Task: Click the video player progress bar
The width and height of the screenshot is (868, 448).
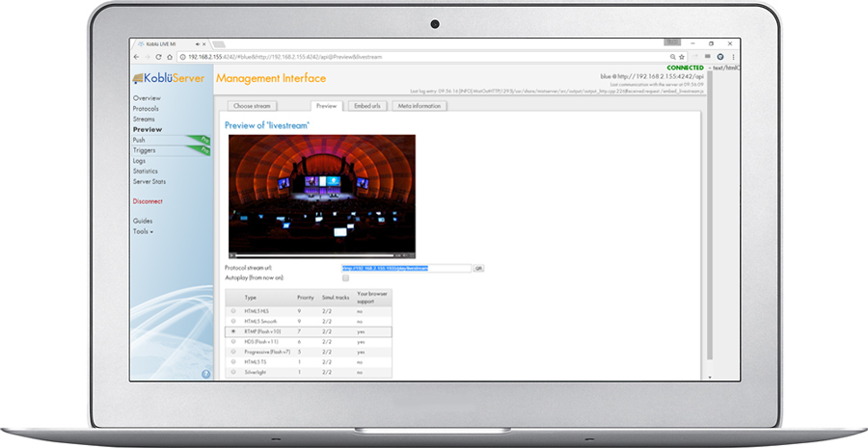Action: pos(315,255)
